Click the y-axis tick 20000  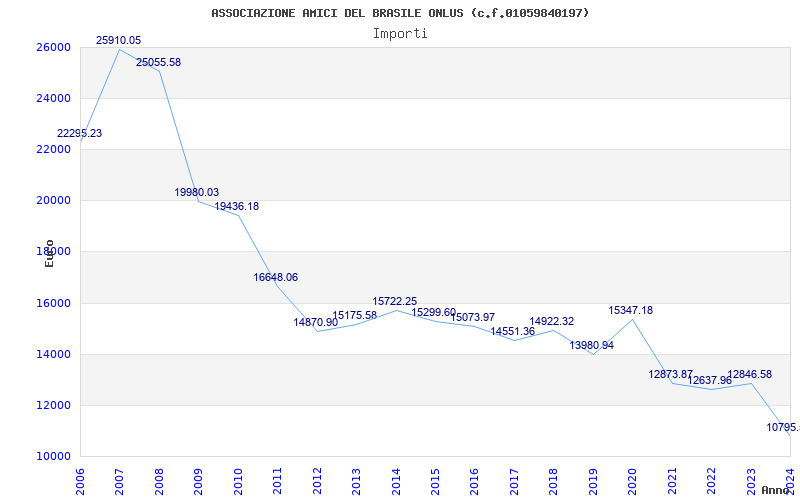(53, 201)
